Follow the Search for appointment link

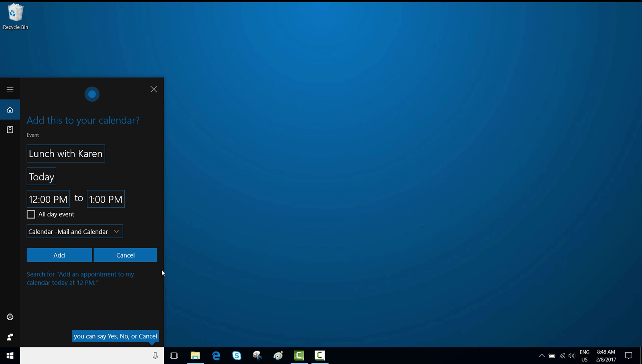tap(80, 278)
